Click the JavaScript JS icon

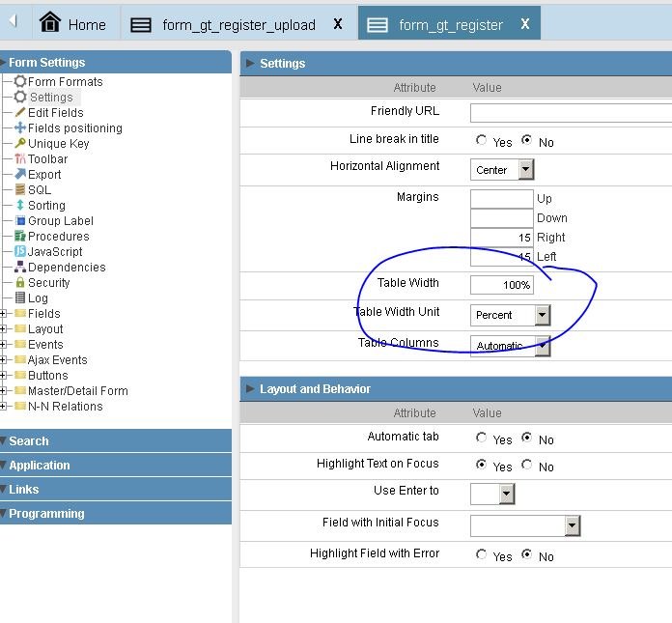20,251
